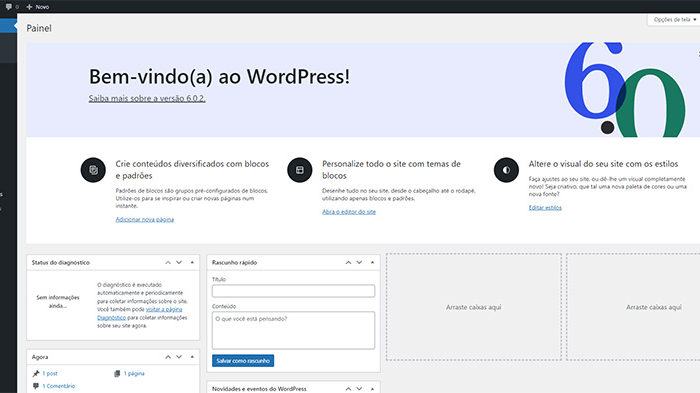700x393 pixels.
Task: Click the Sem informações ainda text
Action: [58, 301]
